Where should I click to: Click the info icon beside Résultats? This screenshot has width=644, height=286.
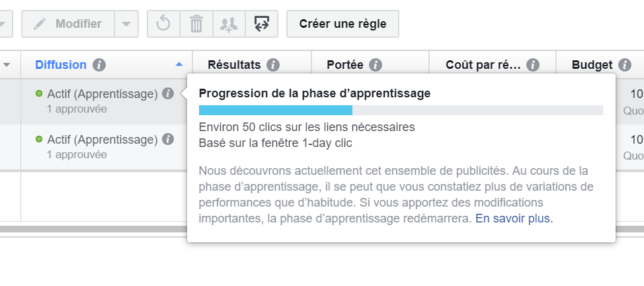(273, 65)
